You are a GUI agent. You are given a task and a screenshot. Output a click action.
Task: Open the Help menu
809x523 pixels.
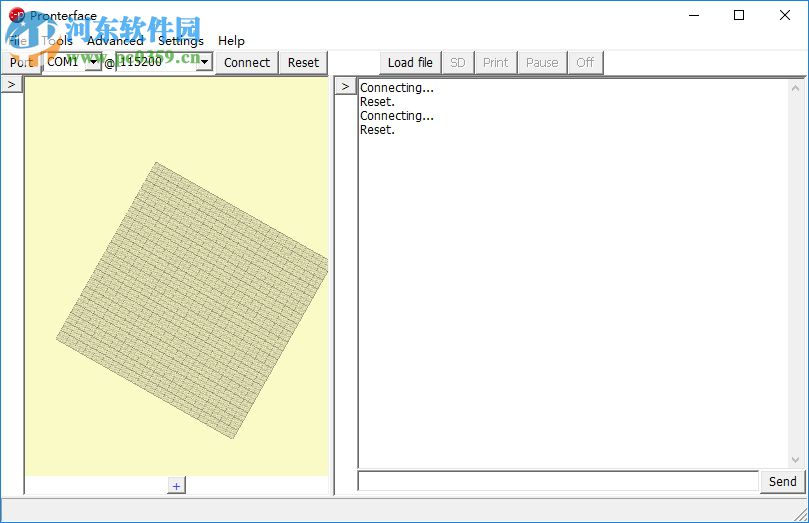click(x=231, y=41)
